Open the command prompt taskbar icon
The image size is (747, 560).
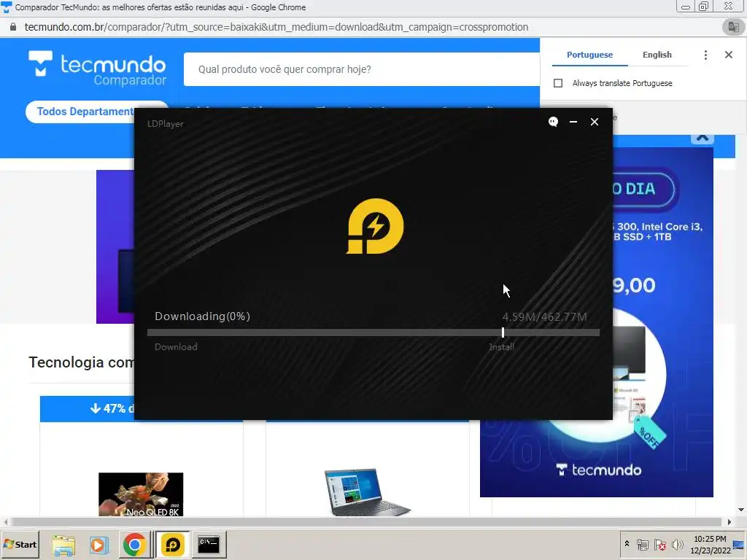tap(209, 545)
